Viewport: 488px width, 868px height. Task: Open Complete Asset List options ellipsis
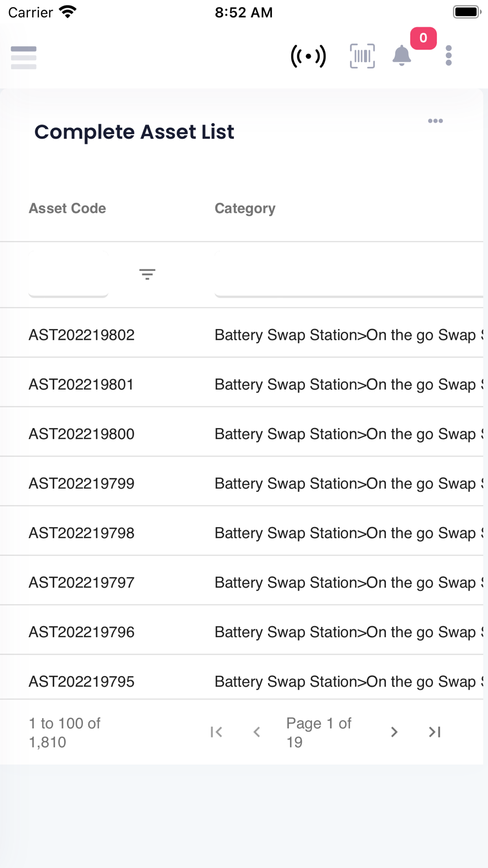pyautogui.click(x=435, y=121)
